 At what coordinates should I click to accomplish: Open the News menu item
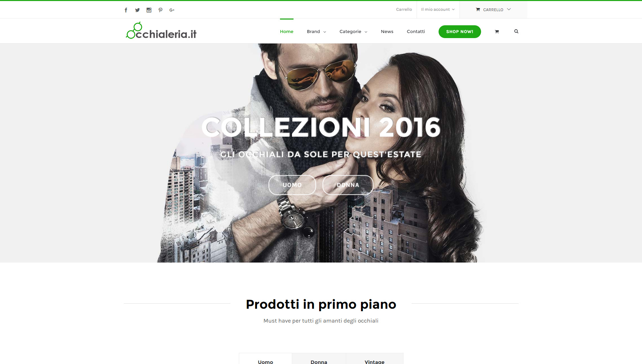point(387,31)
